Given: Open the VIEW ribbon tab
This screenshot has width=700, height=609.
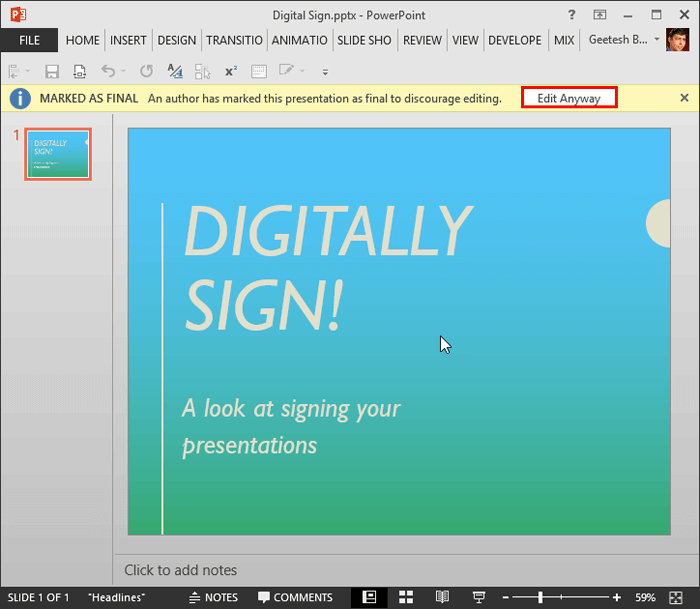Looking at the screenshot, I should coord(465,40).
